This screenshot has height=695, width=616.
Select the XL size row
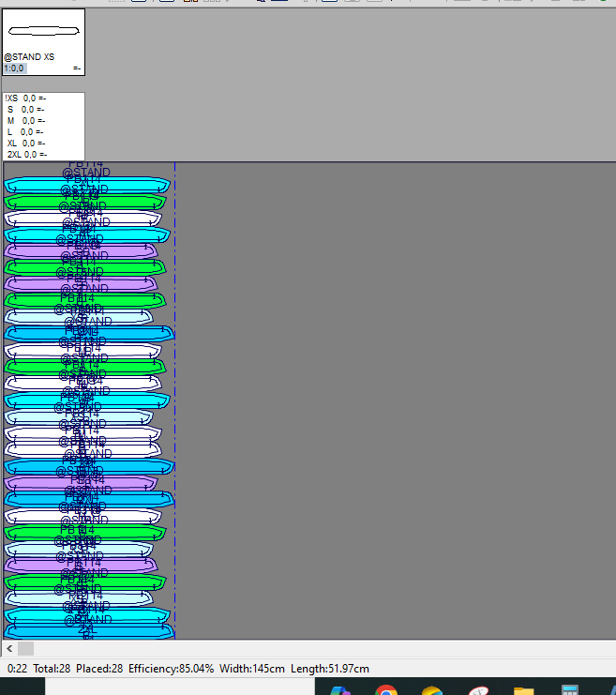[x=25, y=143]
